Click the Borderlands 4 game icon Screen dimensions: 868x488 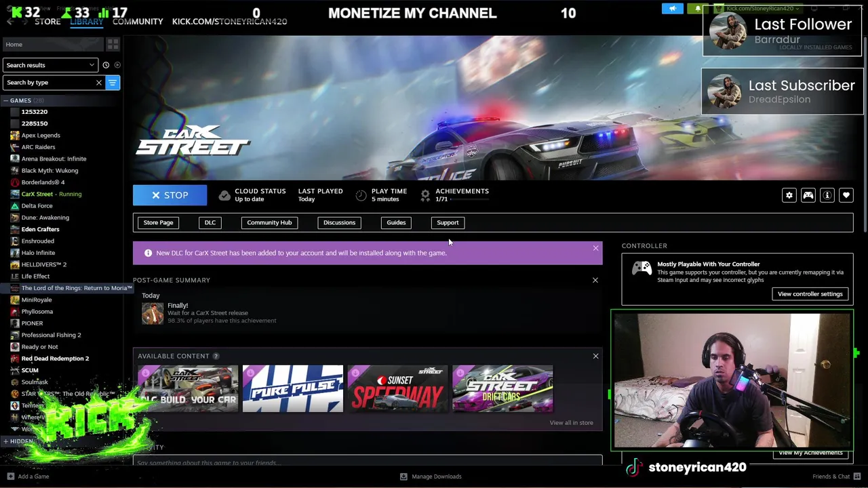point(15,182)
